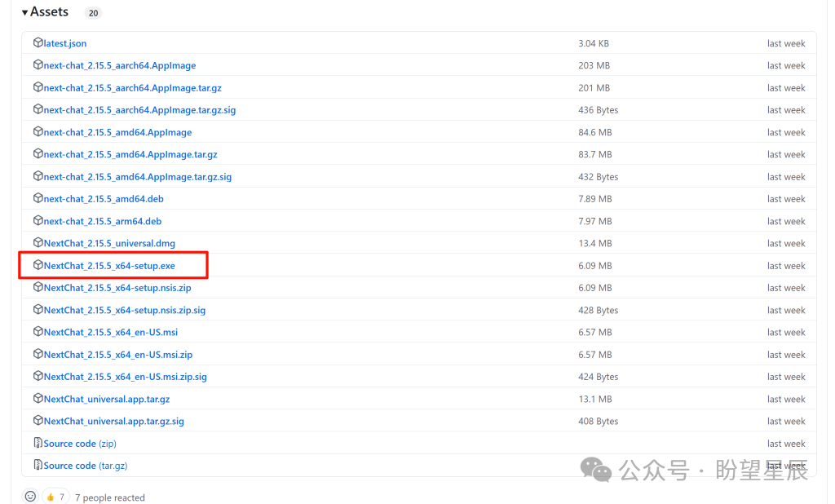Click the 408 Bytes size cell
Screen dimensions: 835x504
pos(598,421)
